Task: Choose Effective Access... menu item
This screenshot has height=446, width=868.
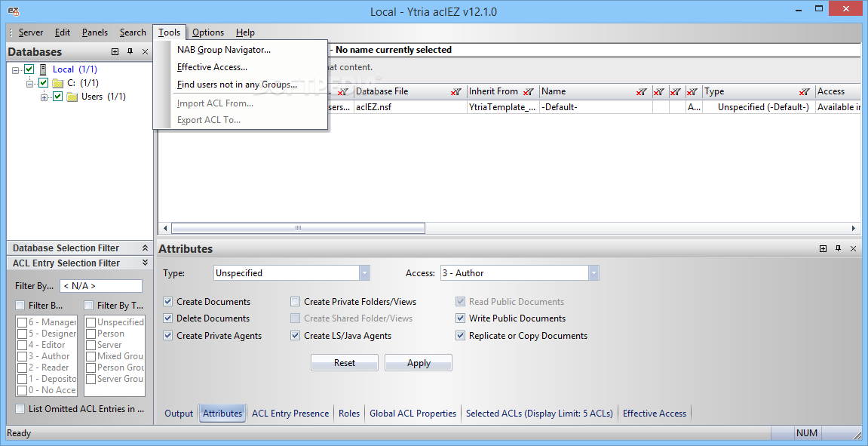Action: click(241, 68)
